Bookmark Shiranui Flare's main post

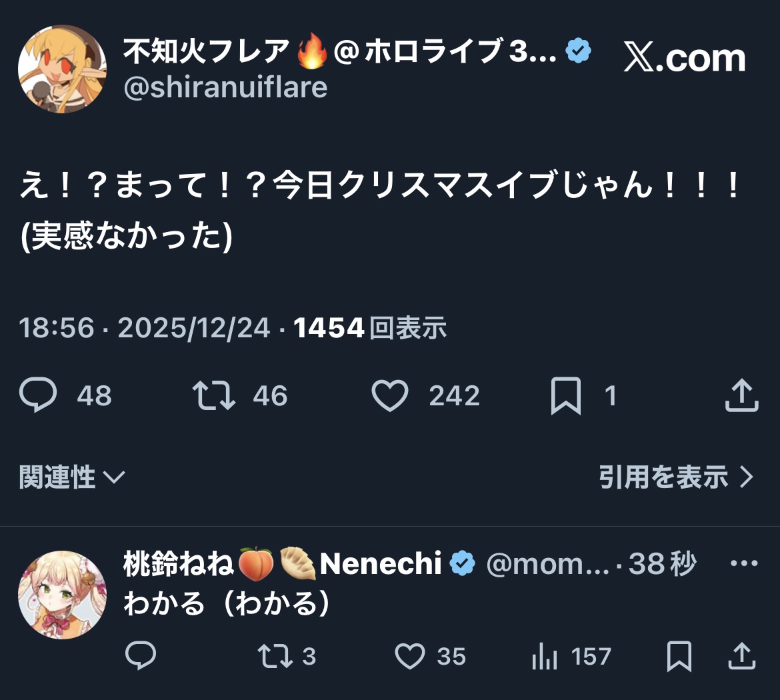566,396
